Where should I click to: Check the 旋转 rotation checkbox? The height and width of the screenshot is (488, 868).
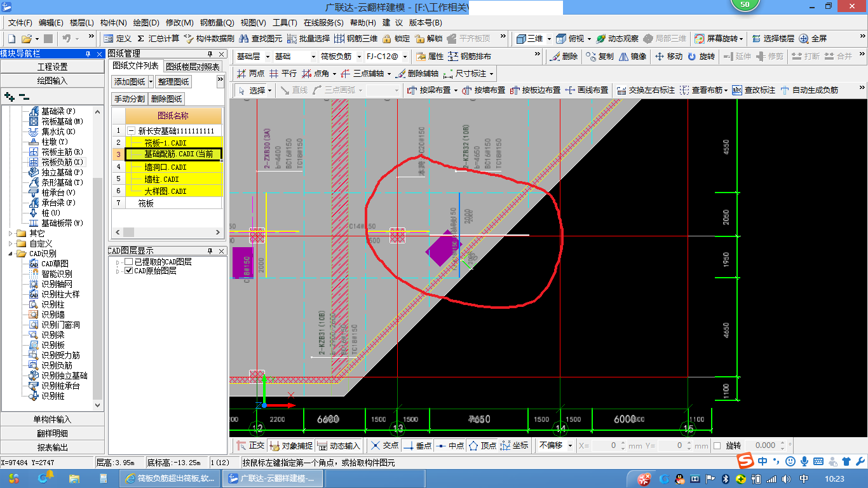tap(717, 445)
